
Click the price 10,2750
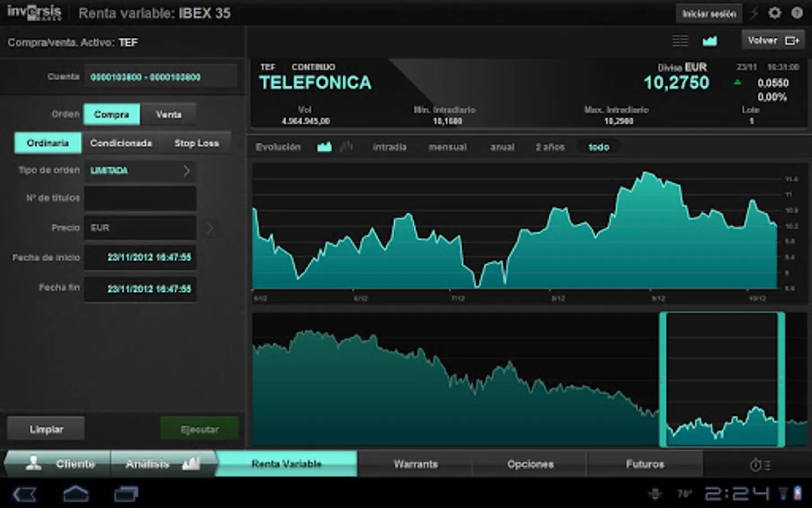[677, 83]
